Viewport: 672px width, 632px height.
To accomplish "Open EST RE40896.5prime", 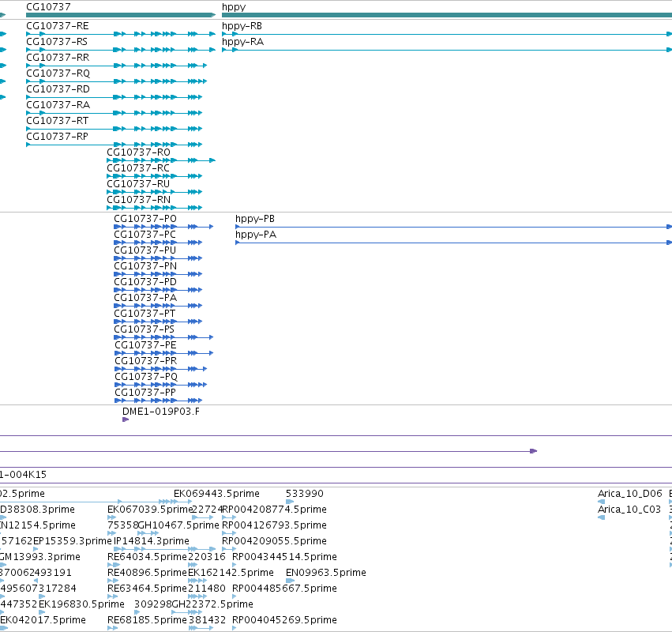I will 148,573.
